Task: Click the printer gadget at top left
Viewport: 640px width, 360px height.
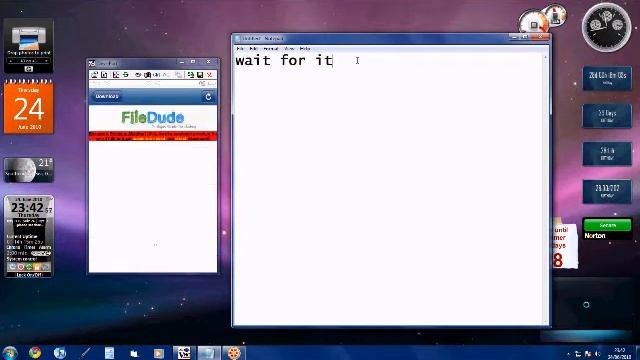Action: click(x=29, y=45)
